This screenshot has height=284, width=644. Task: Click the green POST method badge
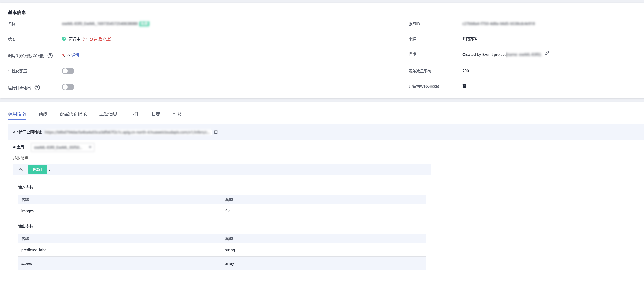(x=37, y=170)
